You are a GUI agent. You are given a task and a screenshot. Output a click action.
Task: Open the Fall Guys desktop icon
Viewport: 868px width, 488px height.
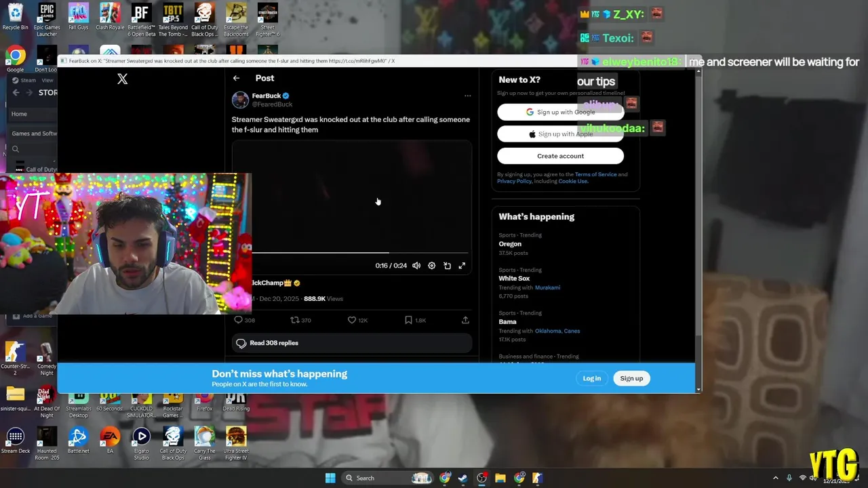(78, 18)
